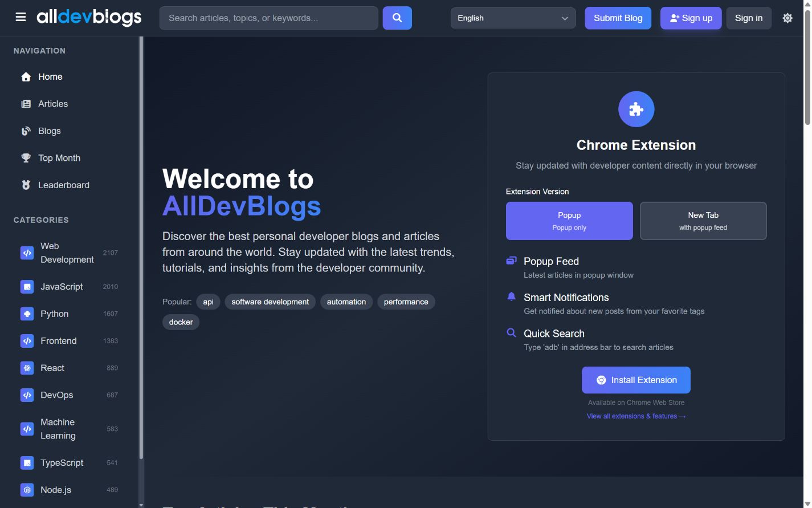Click the React atom icon

coord(27,368)
